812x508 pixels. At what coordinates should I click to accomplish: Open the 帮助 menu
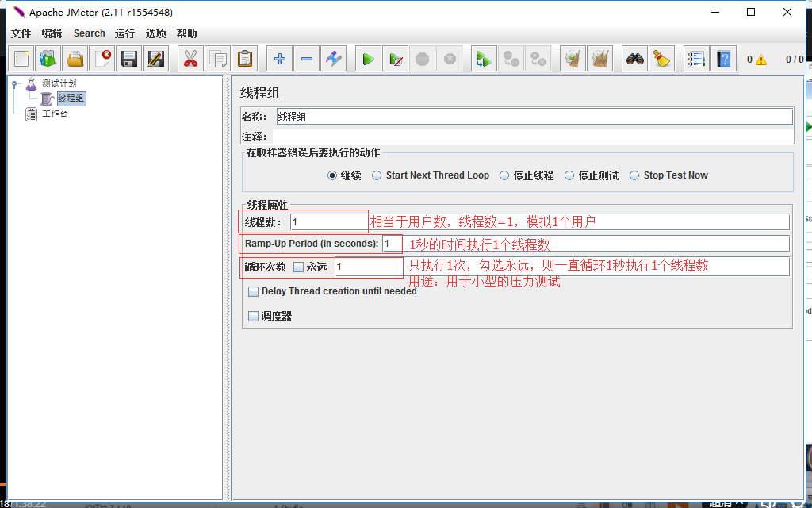187,33
